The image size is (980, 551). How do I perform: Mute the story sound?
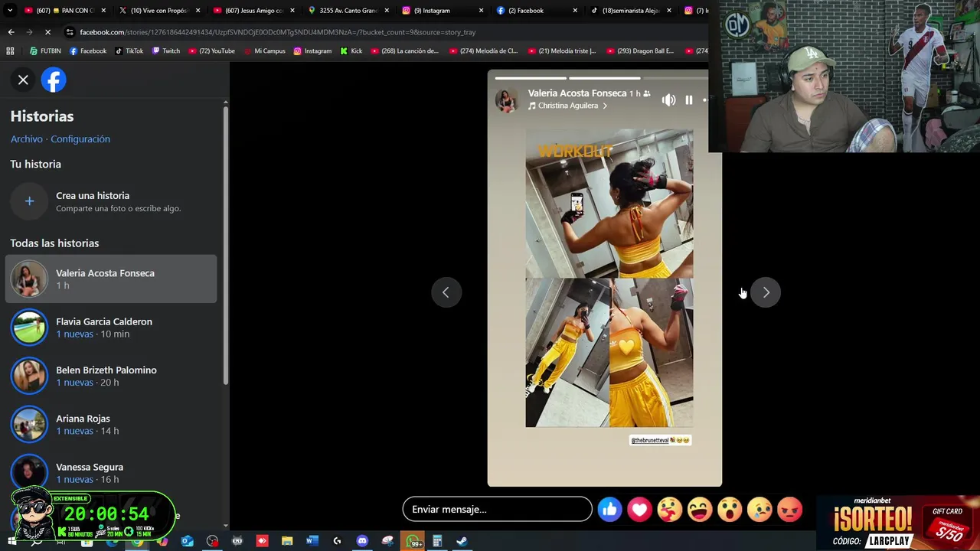point(668,100)
